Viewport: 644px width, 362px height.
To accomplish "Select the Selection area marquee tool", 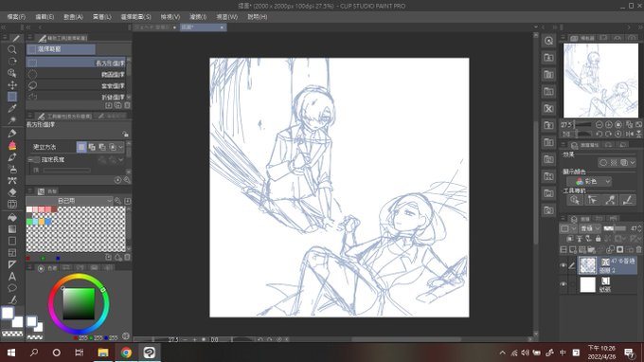I will [x=12, y=97].
